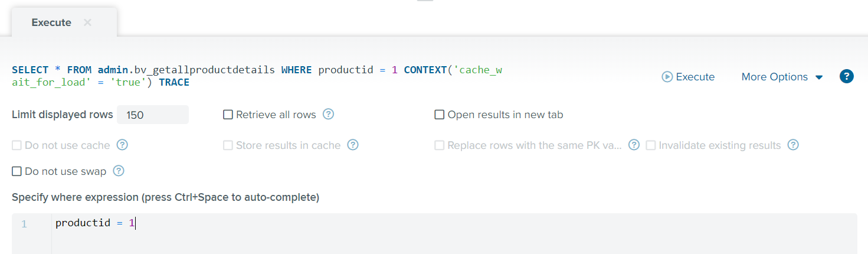Open the More Options menu
Viewport: 868px width, 254px height.
tap(782, 77)
